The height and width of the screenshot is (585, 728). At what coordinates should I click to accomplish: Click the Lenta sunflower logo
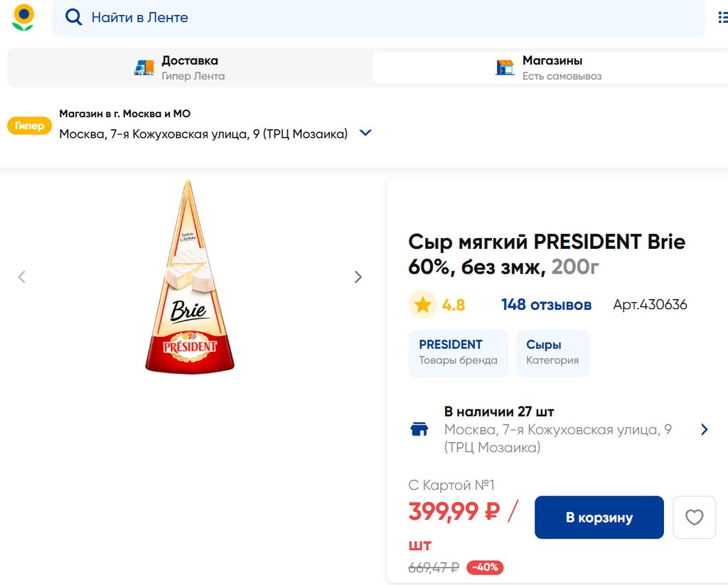pos(23,17)
